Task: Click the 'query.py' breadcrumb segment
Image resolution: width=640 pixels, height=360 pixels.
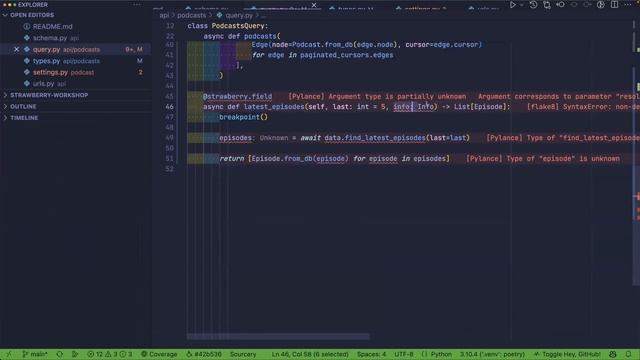Action: [x=239, y=16]
